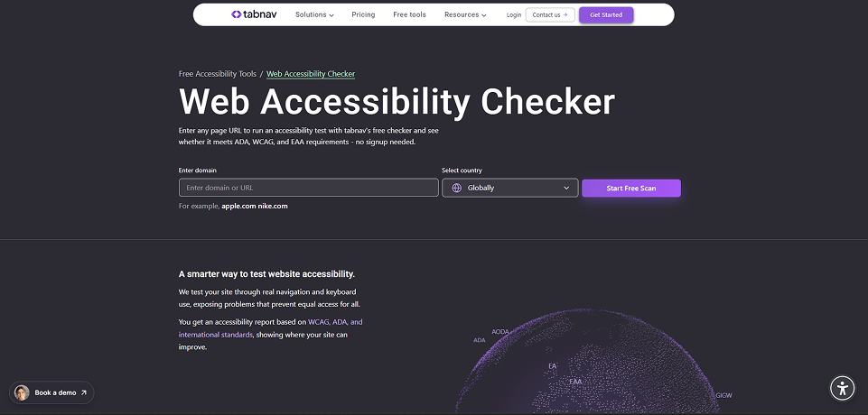Image resolution: width=868 pixels, height=415 pixels.
Task: Click the Web Accessibility Checker main heading
Action: pyautogui.click(x=397, y=102)
